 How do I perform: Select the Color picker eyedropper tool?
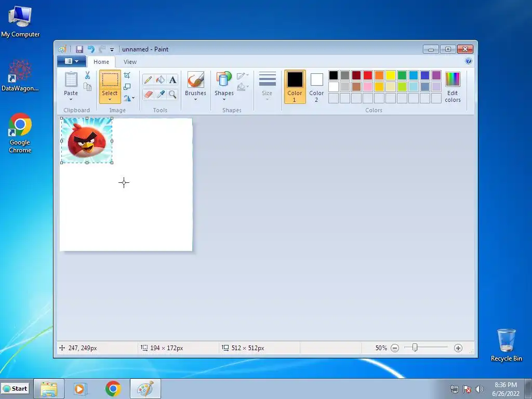(x=160, y=94)
